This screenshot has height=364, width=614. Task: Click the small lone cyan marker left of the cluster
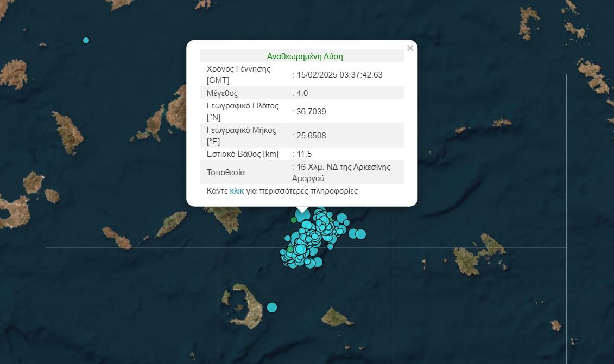287,238
